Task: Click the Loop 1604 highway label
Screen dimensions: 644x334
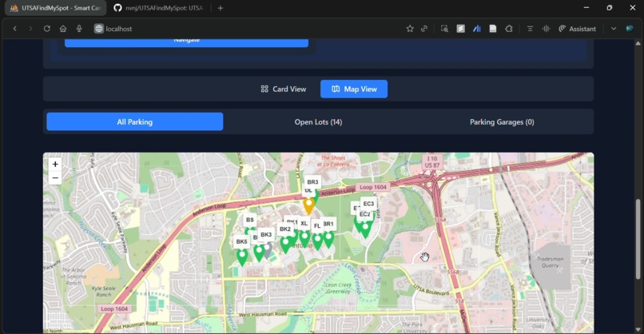Action: tap(373, 187)
